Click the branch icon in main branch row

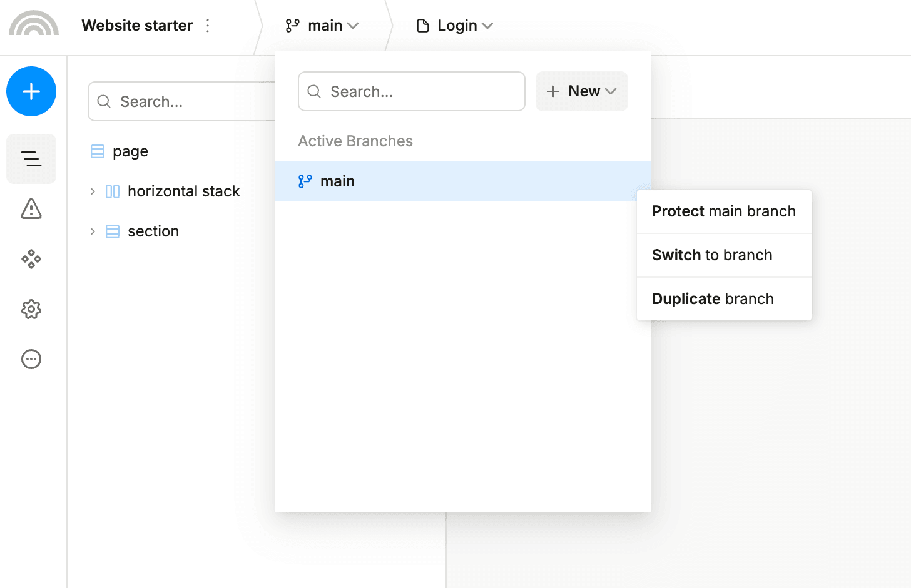[305, 181]
